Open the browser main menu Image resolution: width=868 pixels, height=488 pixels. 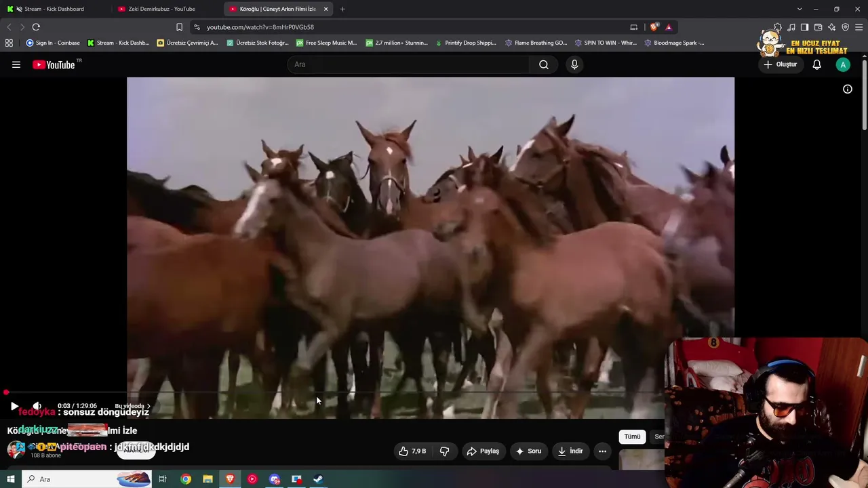tap(859, 27)
